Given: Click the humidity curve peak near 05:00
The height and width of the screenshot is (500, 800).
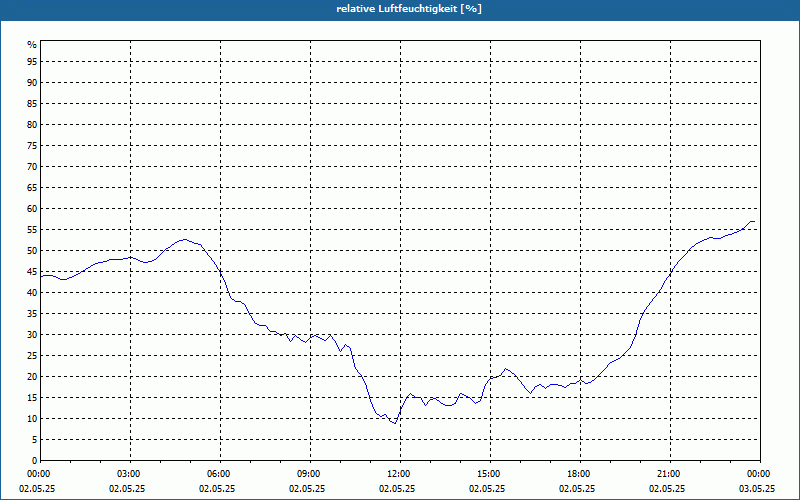Looking at the screenshot, I should coord(184,239).
